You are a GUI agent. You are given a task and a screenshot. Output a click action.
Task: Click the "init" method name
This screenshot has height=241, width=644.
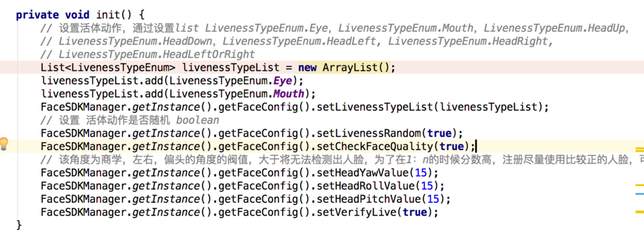pos(108,15)
